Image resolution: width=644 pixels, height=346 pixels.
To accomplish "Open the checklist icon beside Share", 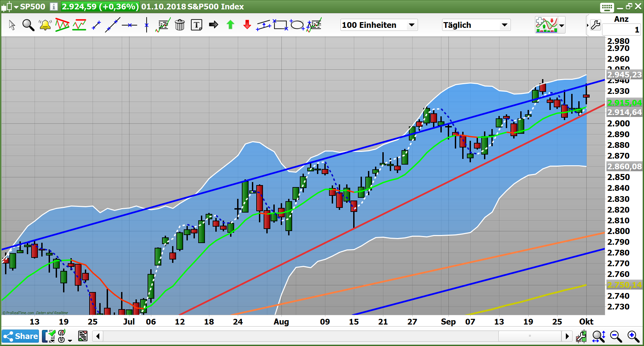I will pos(49,336).
